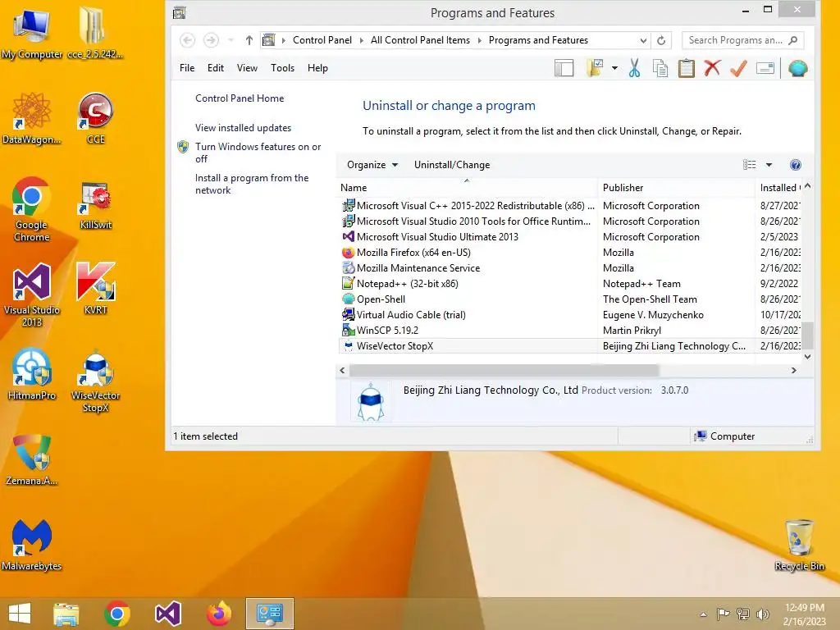
Task: Click the horizontal scrollbar right arrow
Action: click(x=794, y=370)
